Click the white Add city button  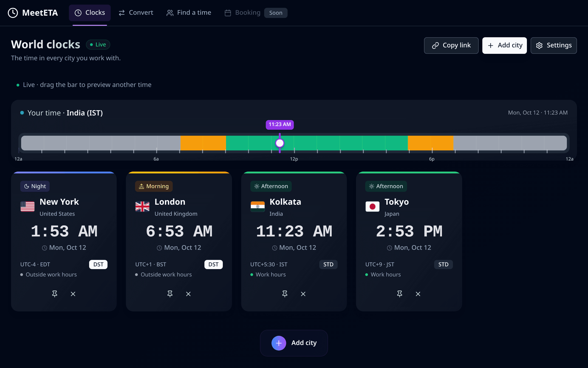(x=504, y=46)
